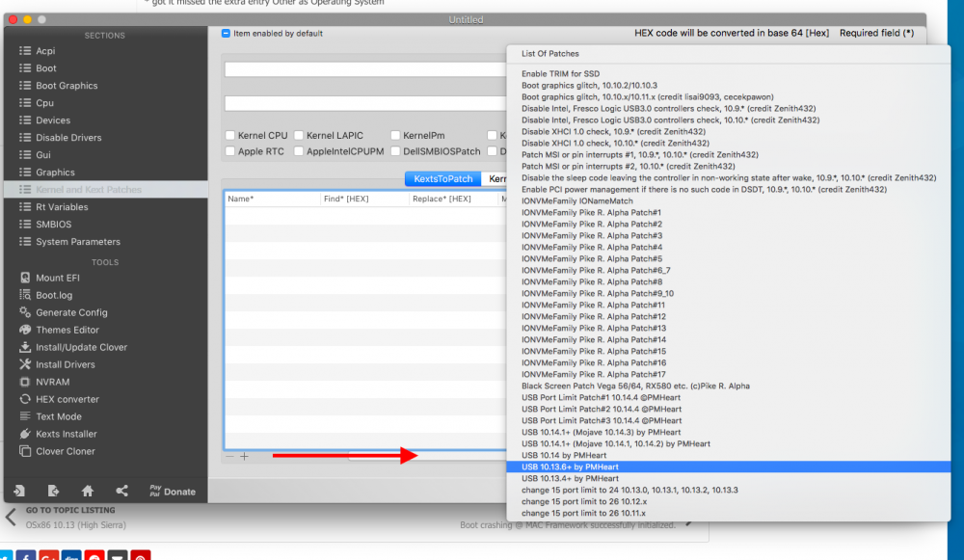The width and height of the screenshot is (964, 560).
Task: Choose IONVMeFamily Pike R. Alpha Patch#1
Action: click(729, 213)
